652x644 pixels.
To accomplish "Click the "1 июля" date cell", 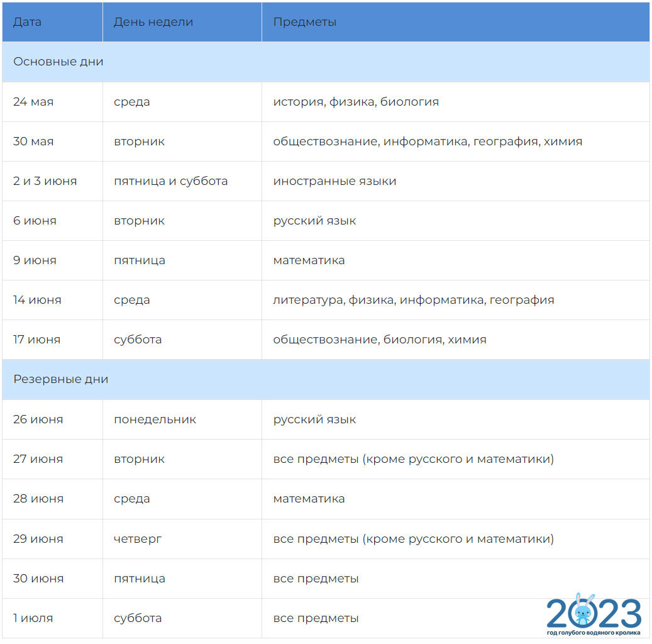I will tap(33, 618).
